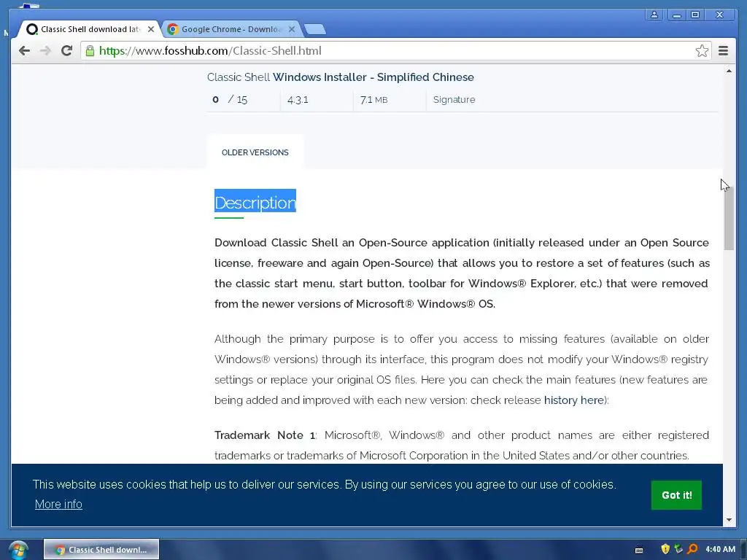Open the Chrome hamburger menu
This screenshot has height=560, width=747.
click(x=723, y=51)
